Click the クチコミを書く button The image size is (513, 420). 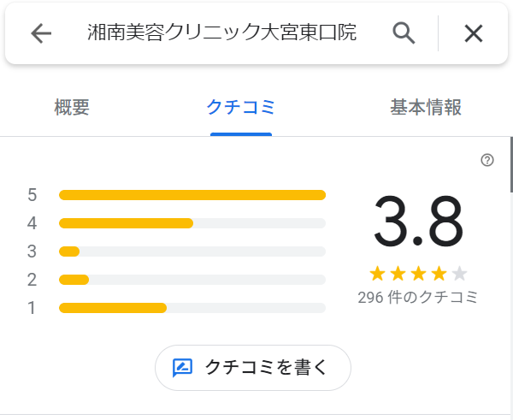(253, 368)
